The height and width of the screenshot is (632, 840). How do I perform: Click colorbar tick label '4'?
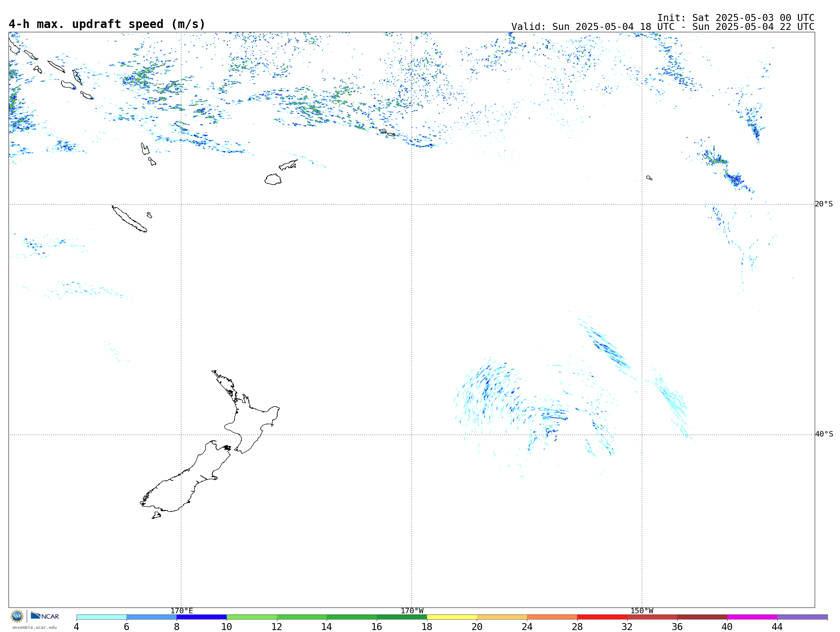76,627
